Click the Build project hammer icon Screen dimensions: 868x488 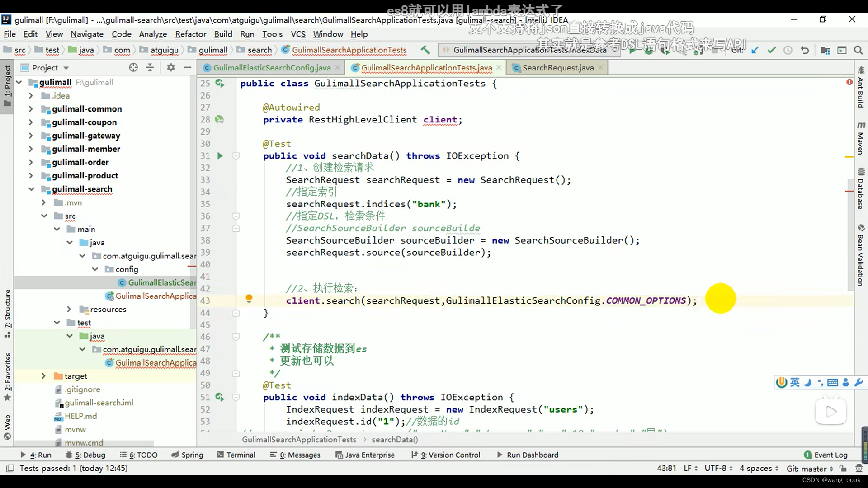[425, 50]
